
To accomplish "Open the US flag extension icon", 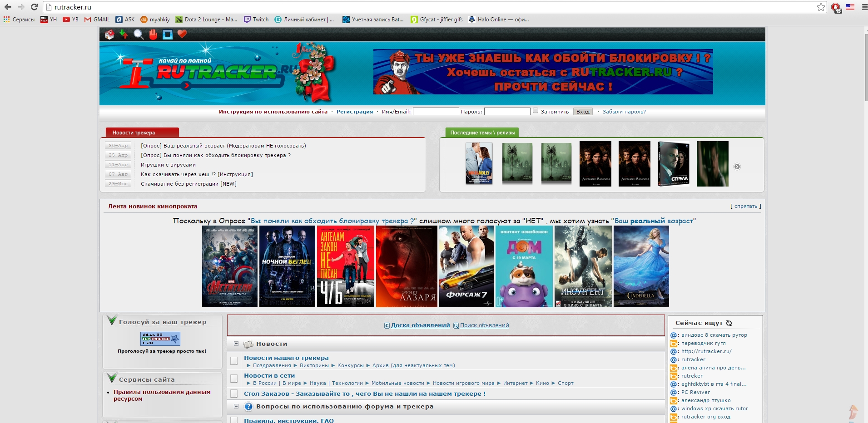I will tap(850, 7).
